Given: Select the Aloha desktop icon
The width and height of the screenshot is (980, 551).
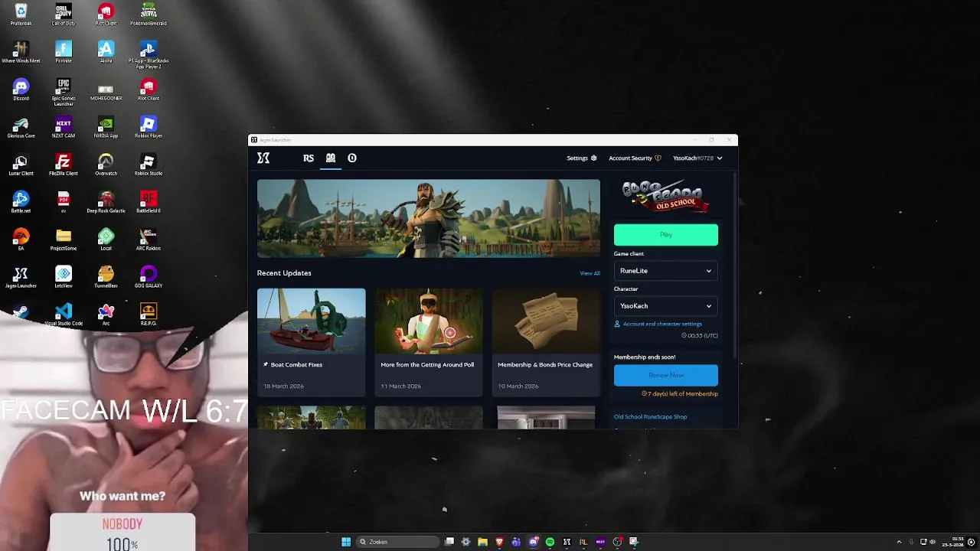Looking at the screenshot, I should click(x=106, y=52).
